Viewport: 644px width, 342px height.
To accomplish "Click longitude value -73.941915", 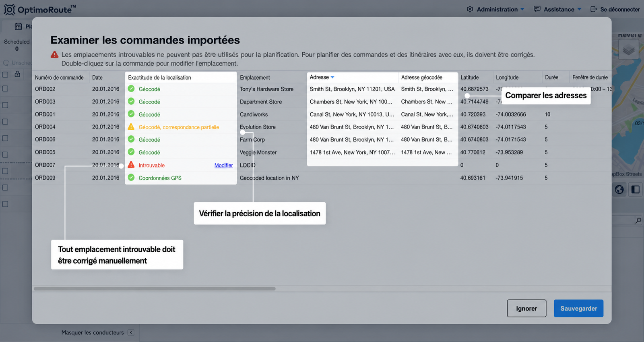I will click(x=509, y=178).
